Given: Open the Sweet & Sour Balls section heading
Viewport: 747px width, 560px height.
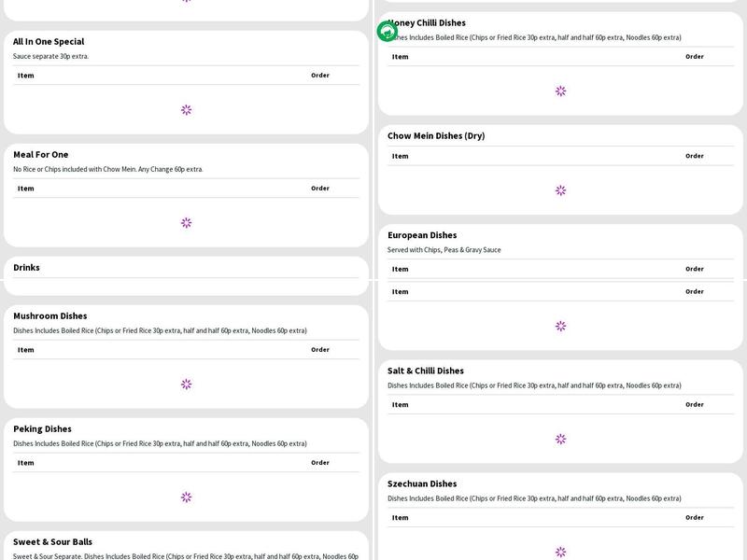Looking at the screenshot, I should [52, 542].
